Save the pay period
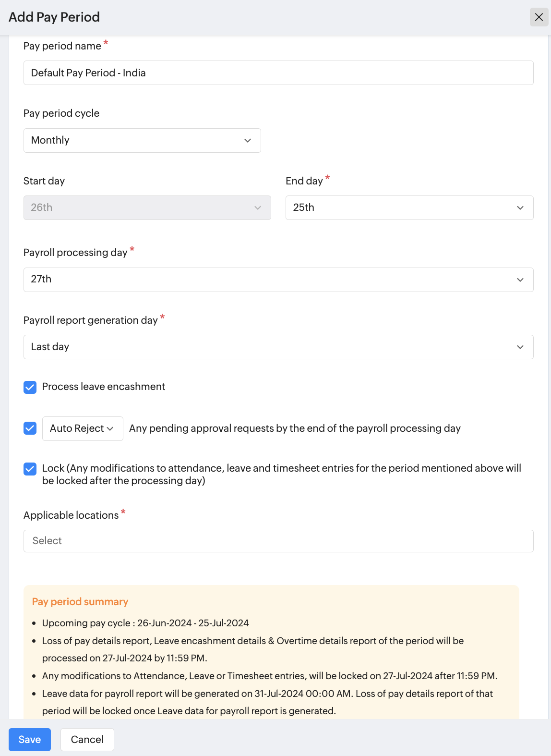The image size is (551, 756). (30, 739)
